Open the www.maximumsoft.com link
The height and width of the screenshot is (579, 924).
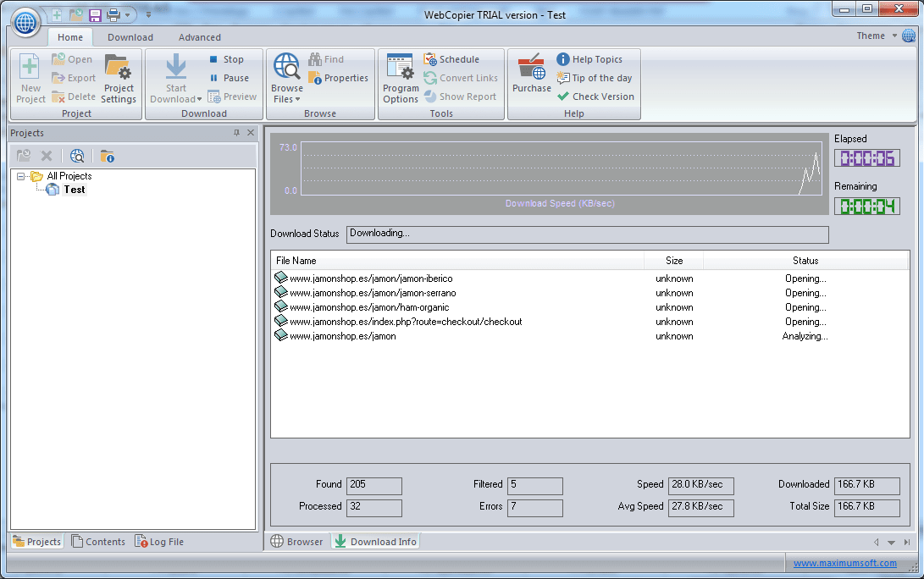tap(845, 563)
